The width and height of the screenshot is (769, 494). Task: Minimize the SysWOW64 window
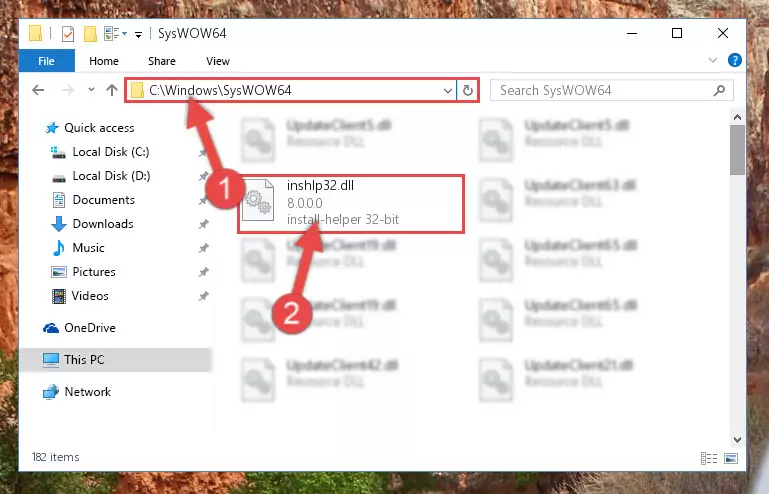(x=632, y=33)
